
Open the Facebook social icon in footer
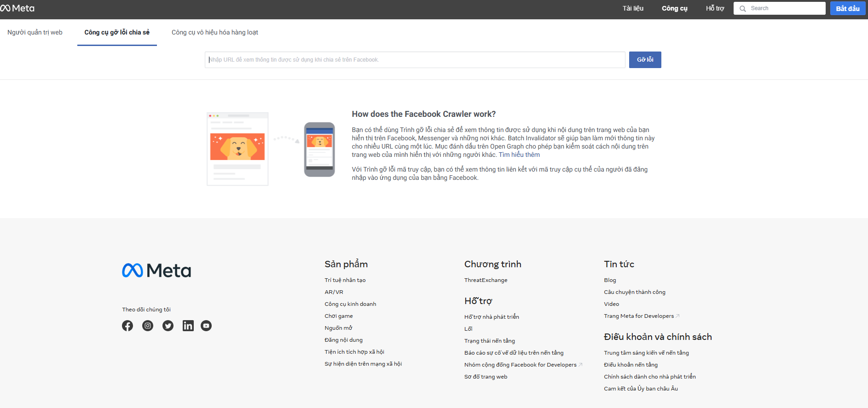pyautogui.click(x=127, y=326)
